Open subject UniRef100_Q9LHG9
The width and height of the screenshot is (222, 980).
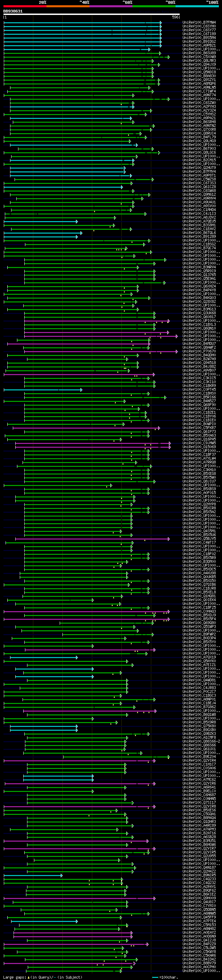(x=199, y=141)
